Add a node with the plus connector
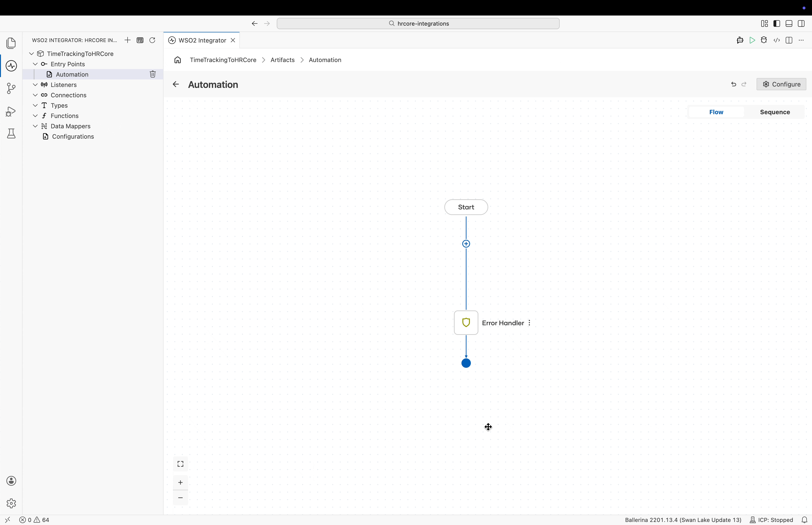This screenshot has width=812, height=525. tap(466, 244)
